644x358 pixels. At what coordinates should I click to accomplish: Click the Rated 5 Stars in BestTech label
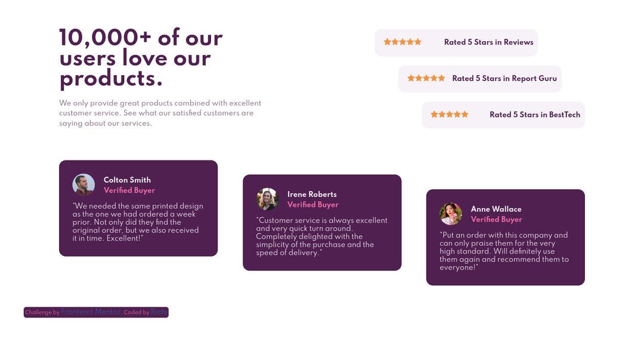(x=535, y=114)
